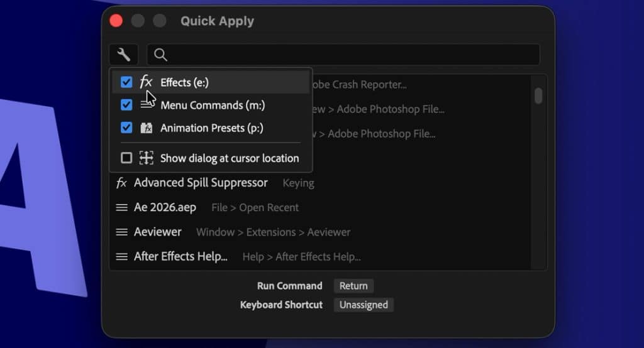644x348 pixels.
Task: Select the Menu Commands (m:) entry
Action: pyautogui.click(x=211, y=105)
